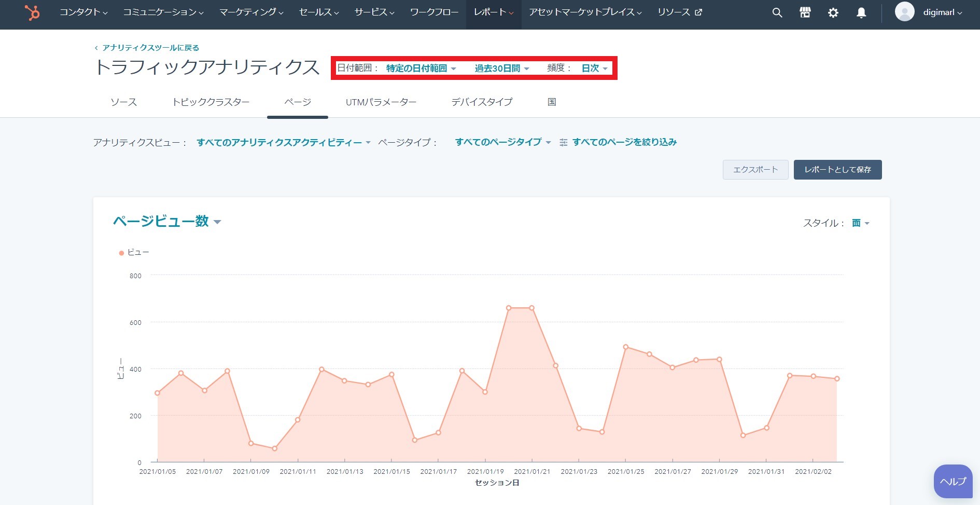Click the レポートとして保存 button
Image resolution: width=980 pixels, height=505 pixels.
(837, 170)
